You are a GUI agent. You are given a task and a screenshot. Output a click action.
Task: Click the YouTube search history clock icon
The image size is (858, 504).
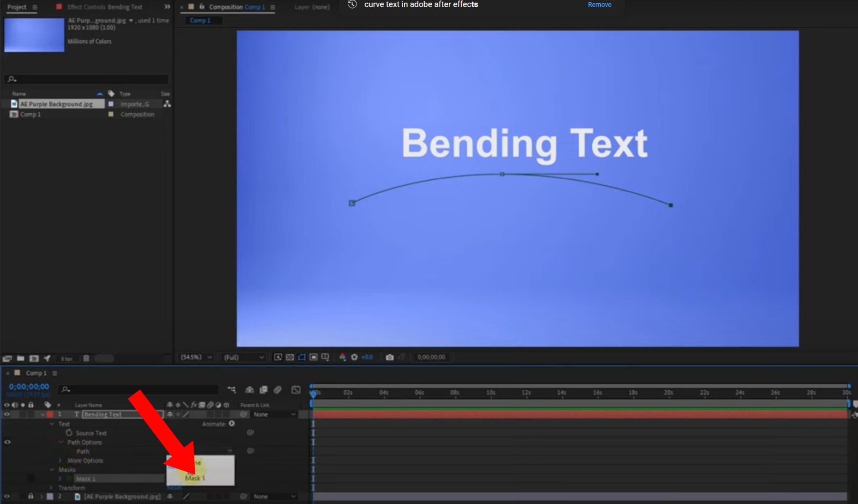click(x=352, y=4)
